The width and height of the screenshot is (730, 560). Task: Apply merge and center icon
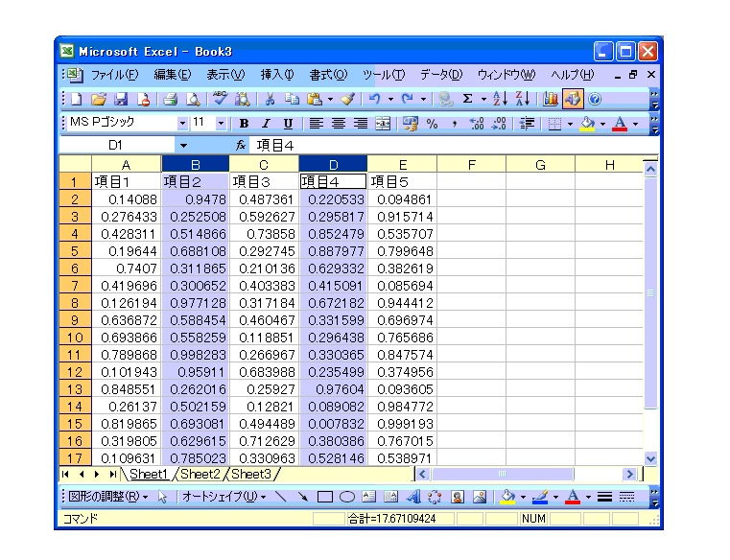(383, 124)
